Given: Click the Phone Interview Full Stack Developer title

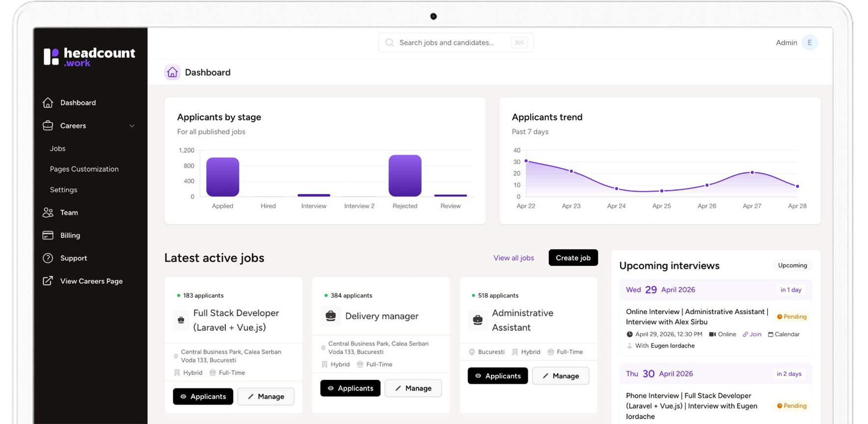Looking at the screenshot, I should 692,406.
